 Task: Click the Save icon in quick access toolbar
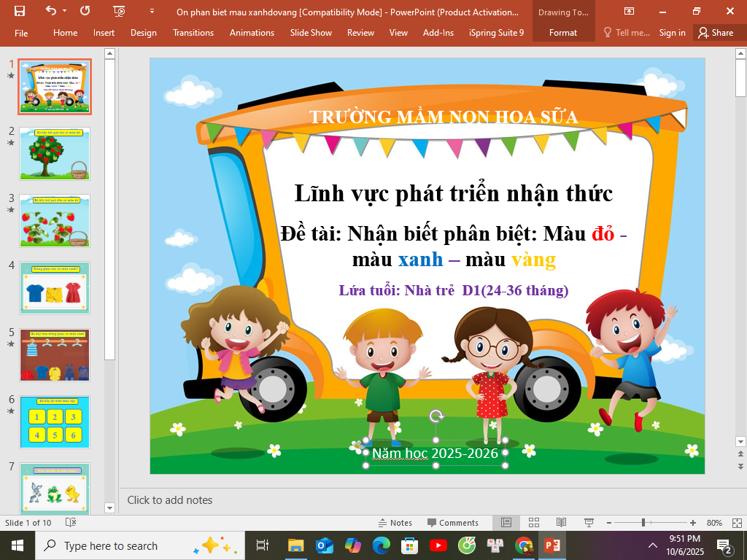click(20, 11)
